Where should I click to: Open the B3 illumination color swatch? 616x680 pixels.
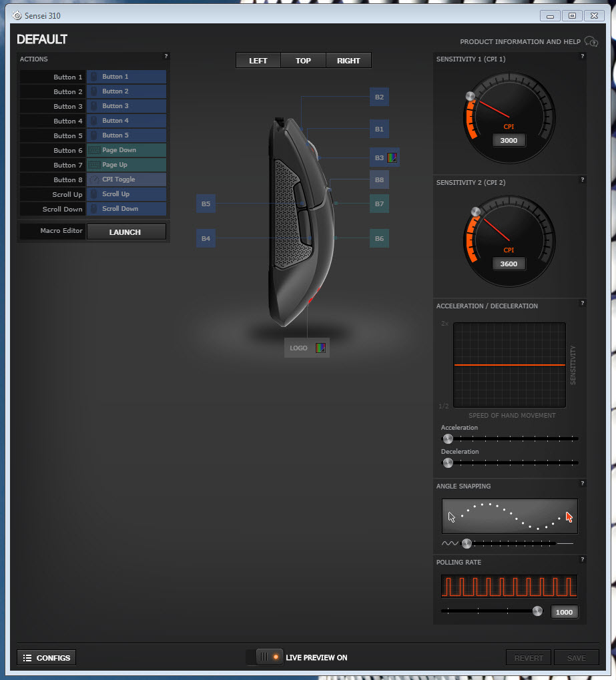tap(392, 157)
